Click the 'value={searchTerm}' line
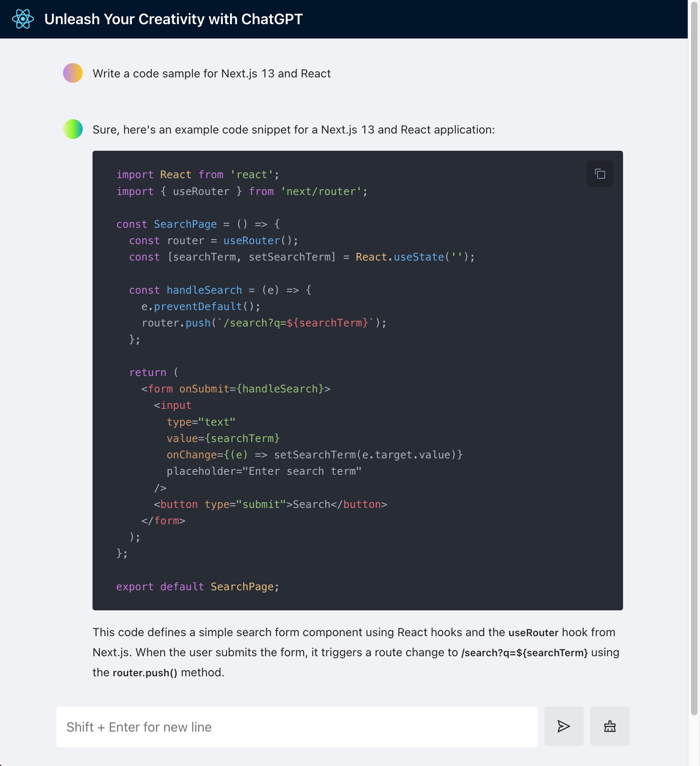Screen dimensions: 700x766 pyautogui.click(x=223, y=438)
